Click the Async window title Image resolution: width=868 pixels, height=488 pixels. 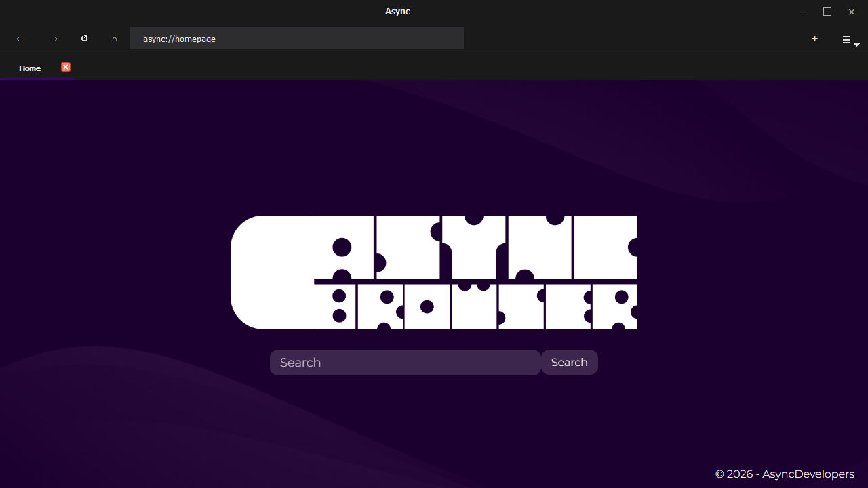[397, 11]
